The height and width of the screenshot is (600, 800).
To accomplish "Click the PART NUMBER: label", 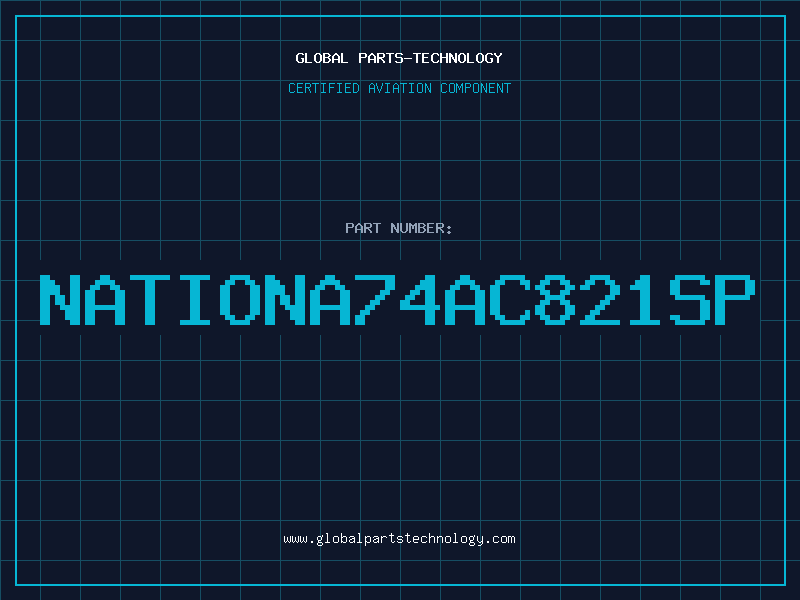I will point(399,228).
